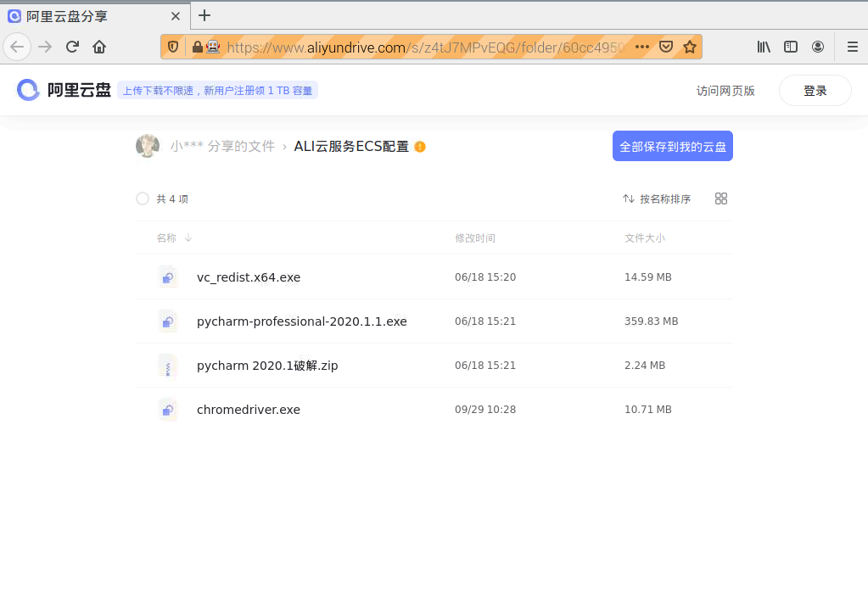Open page actions three-dot menu

tap(642, 47)
